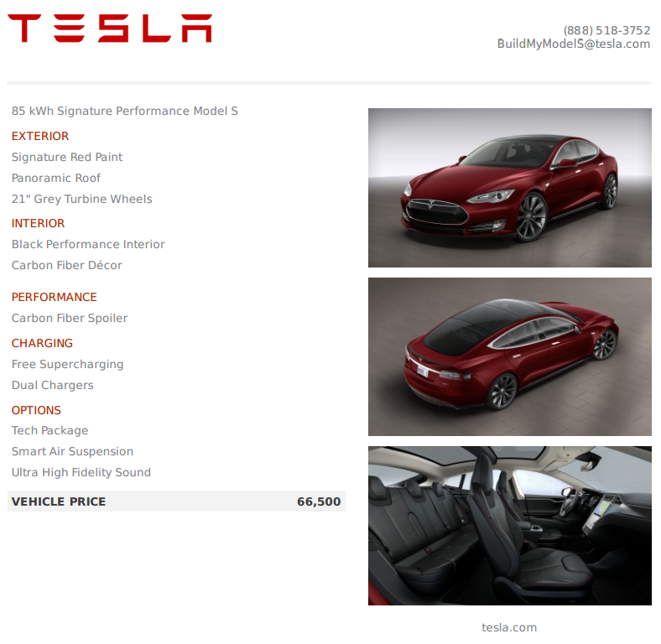Open the tesla.com footer link
This screenshot has width=661, height=644.
[509, 627]
